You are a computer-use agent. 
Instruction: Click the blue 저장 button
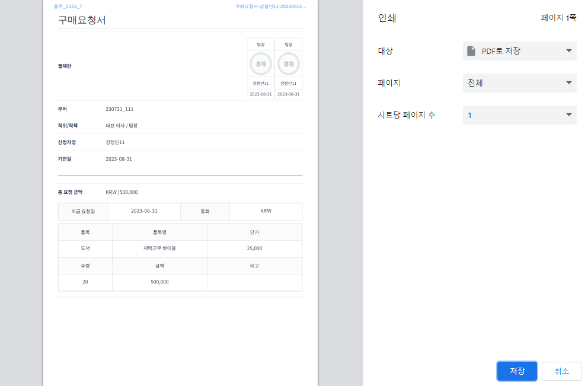[517, 371]
